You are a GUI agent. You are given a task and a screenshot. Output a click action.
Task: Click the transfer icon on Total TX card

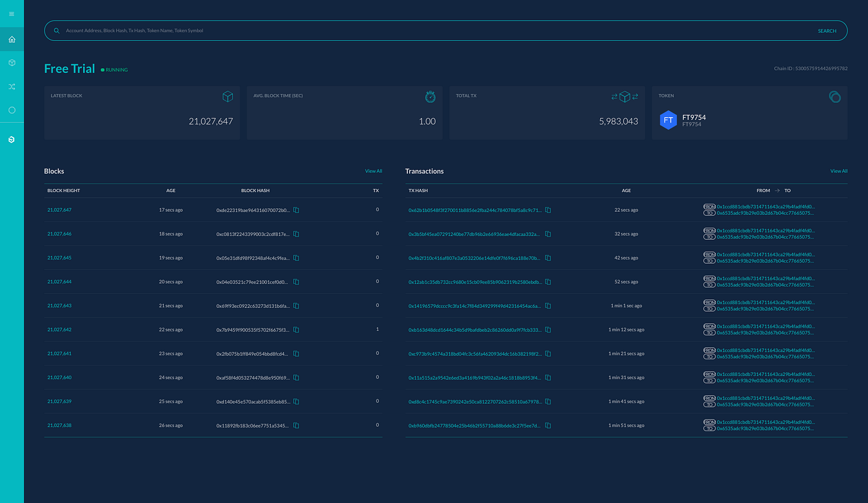[625, 97]
